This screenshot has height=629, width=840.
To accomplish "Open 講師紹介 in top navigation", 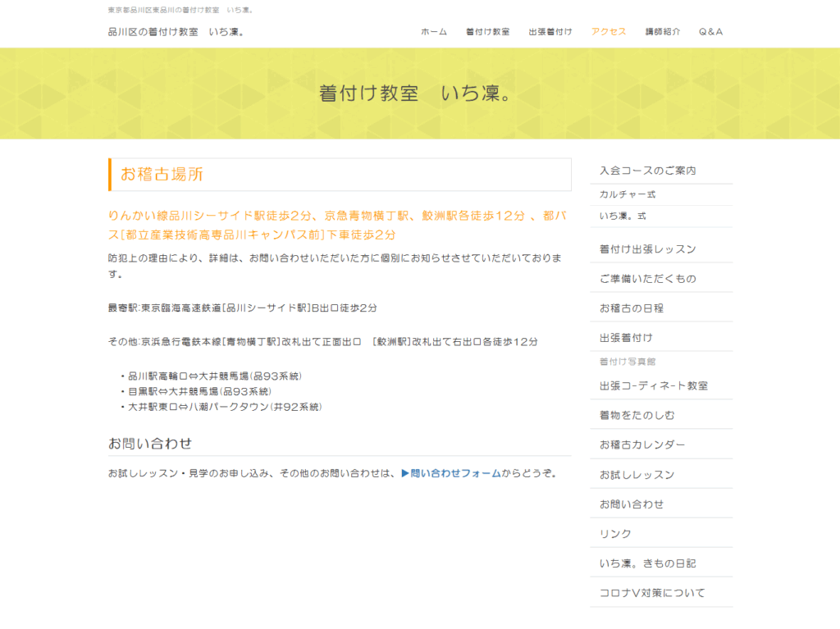I will click(x=663, y=32).
